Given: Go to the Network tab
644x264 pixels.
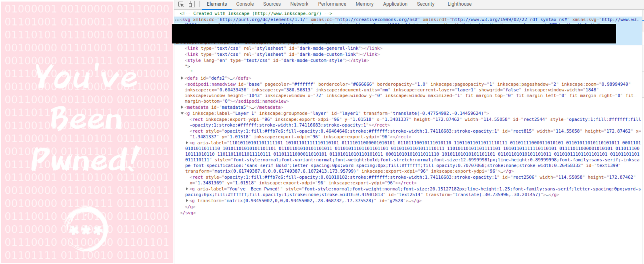Looking at the screenshot, I should (x=299, y=4).
